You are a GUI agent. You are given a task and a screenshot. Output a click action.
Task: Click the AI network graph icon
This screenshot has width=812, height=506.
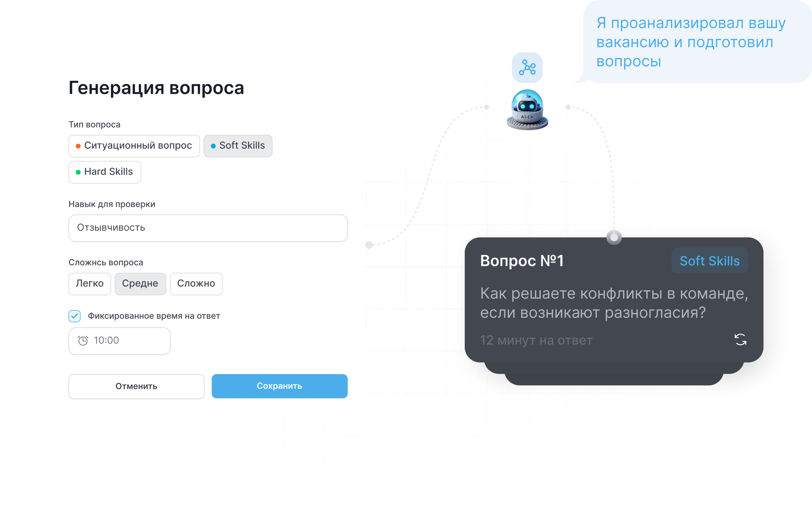[x=527, y=67]
